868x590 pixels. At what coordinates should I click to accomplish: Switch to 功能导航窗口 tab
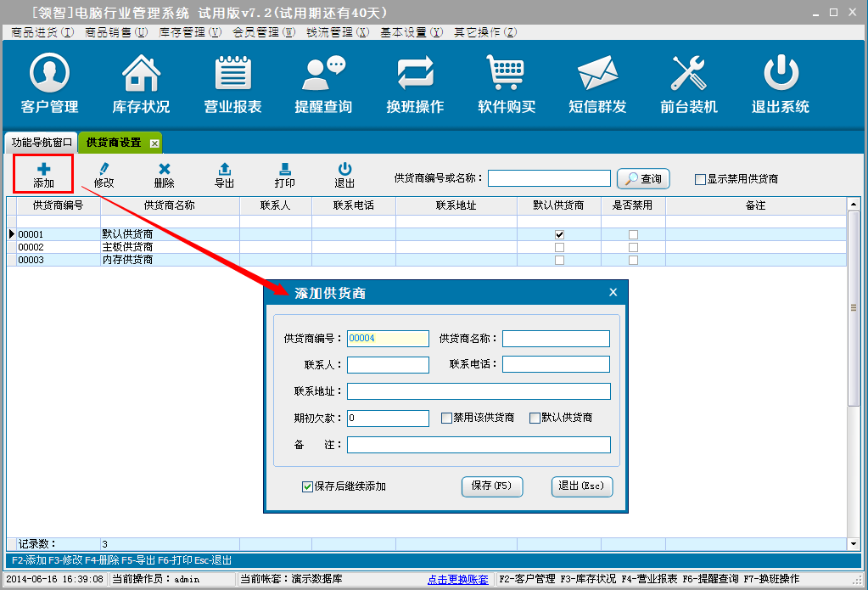42,143
